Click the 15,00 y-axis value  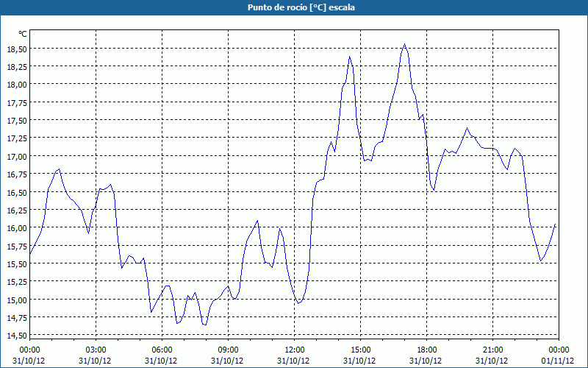(17, 300)
